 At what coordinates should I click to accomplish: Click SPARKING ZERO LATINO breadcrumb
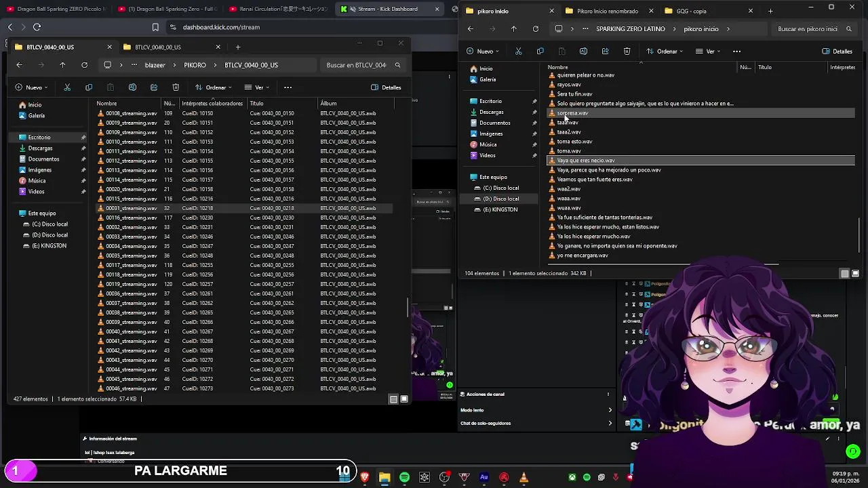click(630, 29)
